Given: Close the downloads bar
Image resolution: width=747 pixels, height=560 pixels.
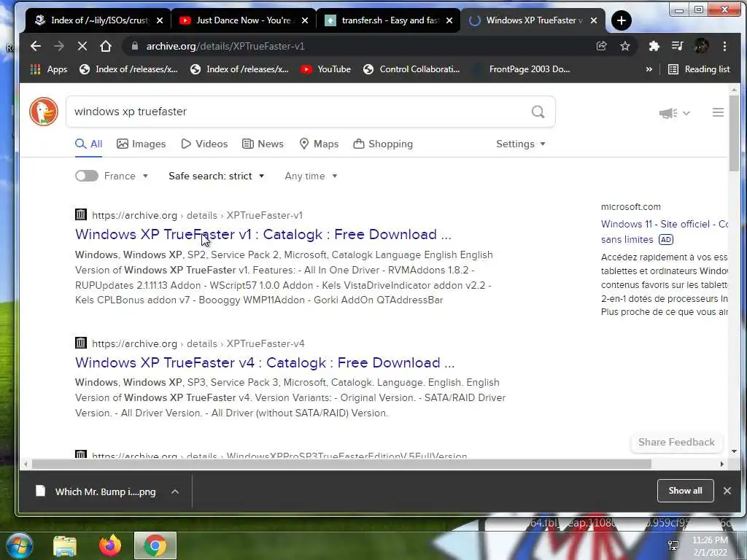Looking at the screenshot, I should pos(727,491).
